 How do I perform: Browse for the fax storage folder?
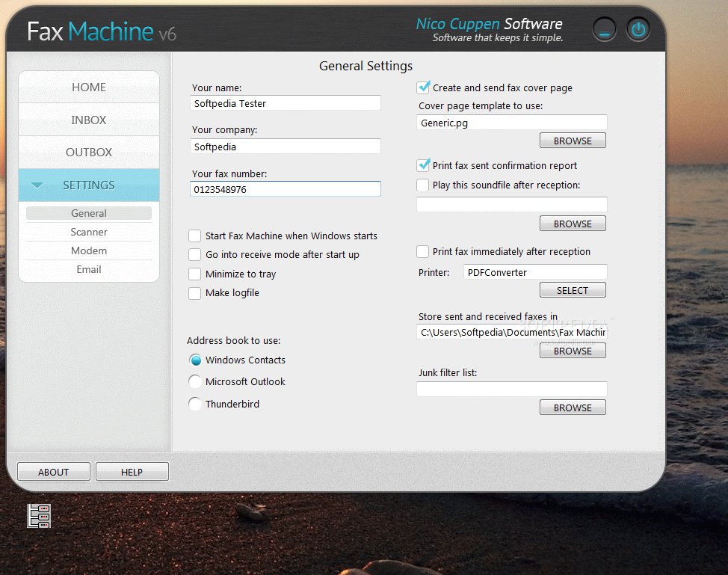tap(573, 351)
